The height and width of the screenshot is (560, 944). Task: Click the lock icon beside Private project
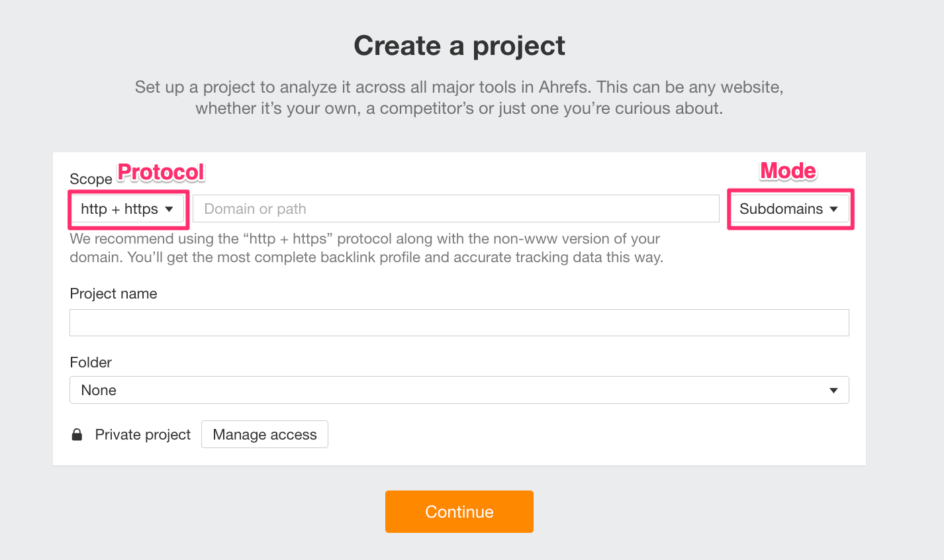click(x=77, y=435)
